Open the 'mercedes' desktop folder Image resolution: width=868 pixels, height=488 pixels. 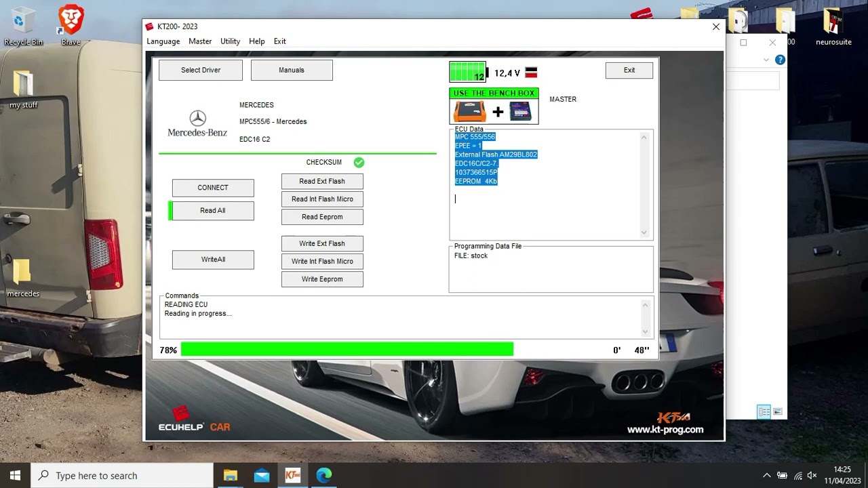pyautogui.click(x=23, y=279)
